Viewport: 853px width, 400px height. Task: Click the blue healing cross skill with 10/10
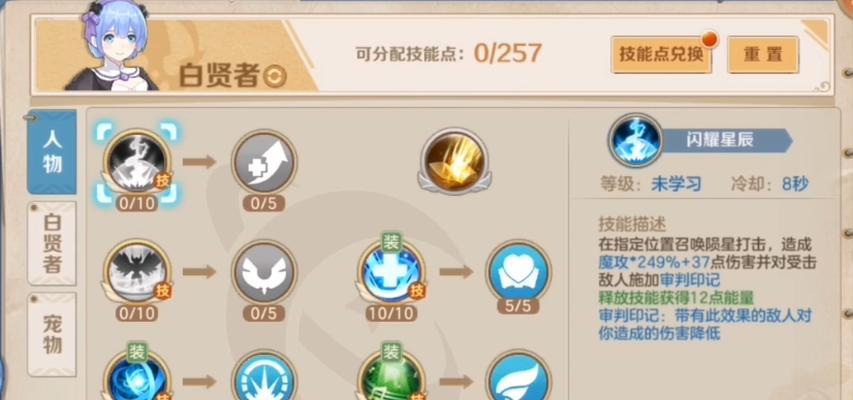[x=391, y=272]
